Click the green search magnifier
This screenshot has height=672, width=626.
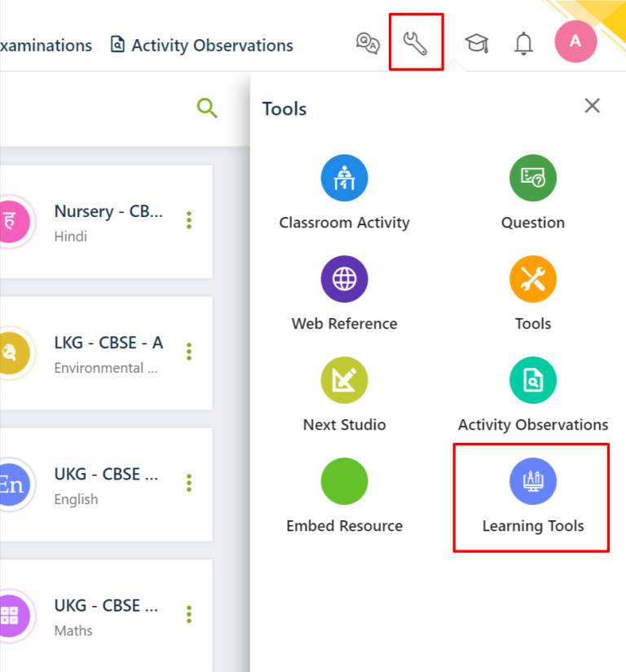point(206,107)
